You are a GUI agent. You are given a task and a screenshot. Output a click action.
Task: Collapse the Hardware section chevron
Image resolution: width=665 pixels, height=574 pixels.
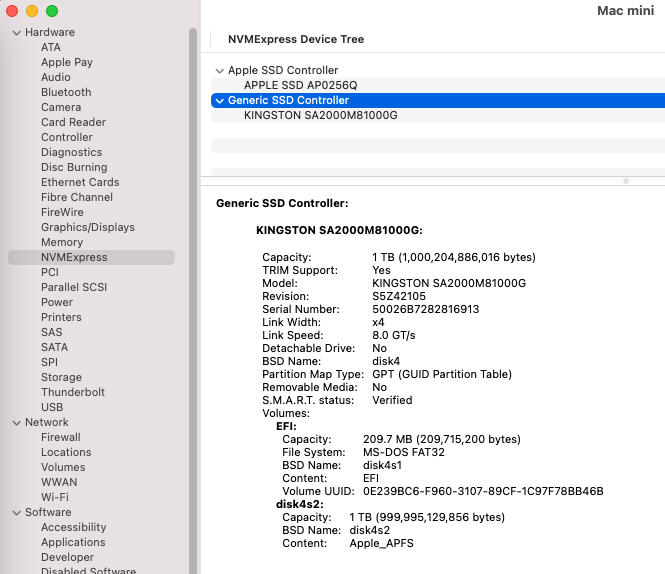[17, 33]
